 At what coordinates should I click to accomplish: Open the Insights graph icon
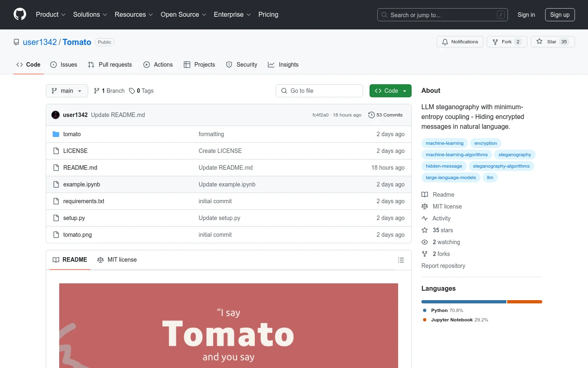point(271,65)
